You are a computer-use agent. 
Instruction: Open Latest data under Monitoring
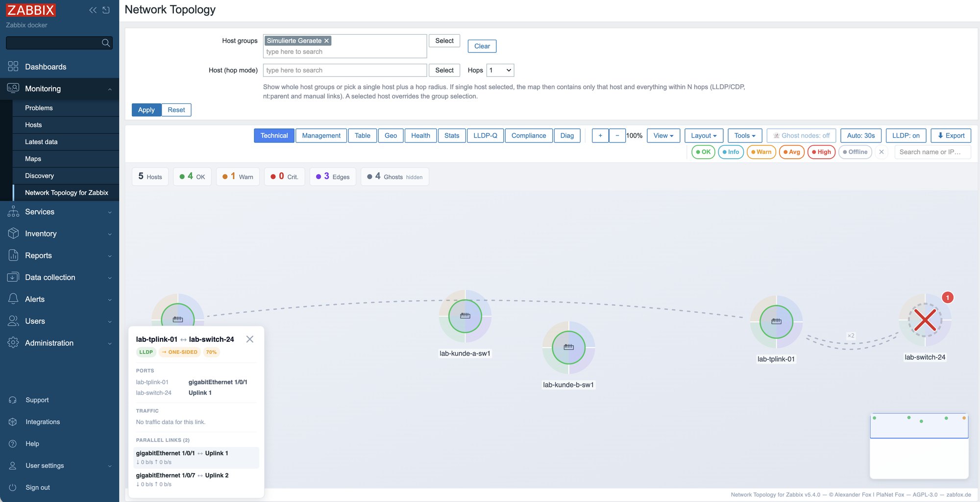pyautogui.click(x=41, y=142)
